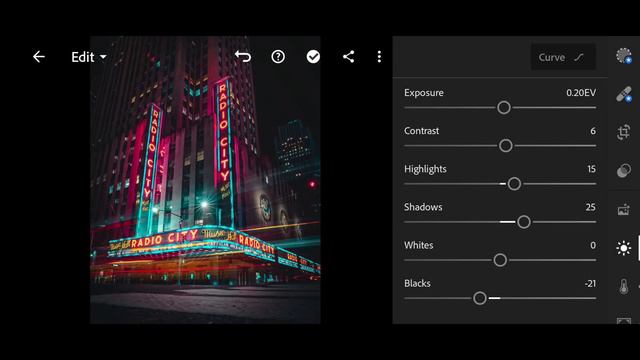Click the Highlights label
The image size is (640, 360).
point(425,169)
